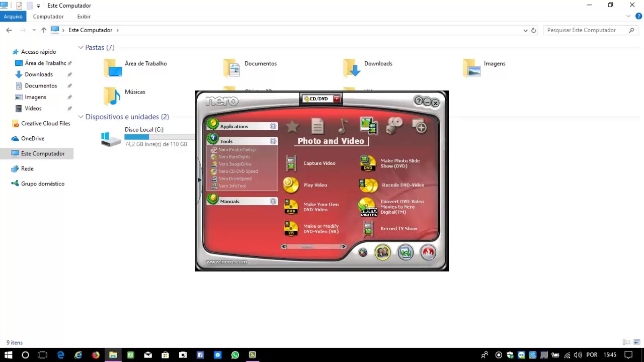Open the CD/DVD disc type dropdown

pos(337,99)
